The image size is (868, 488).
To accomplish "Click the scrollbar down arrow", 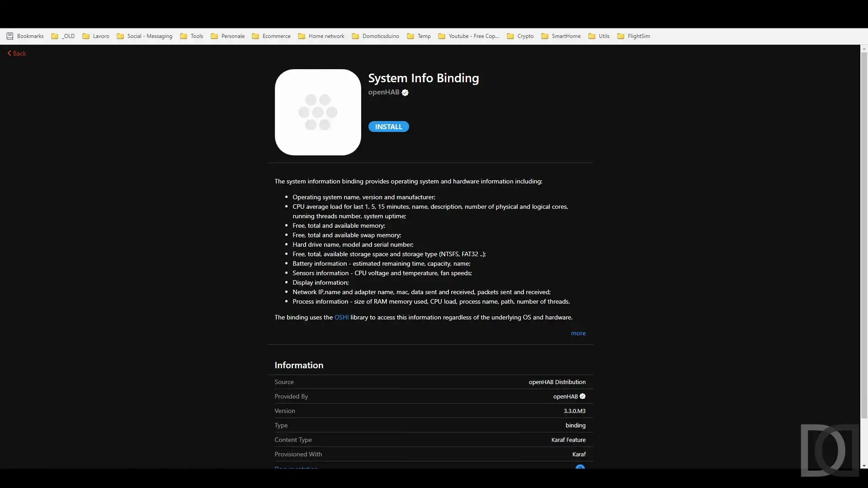I will (864, 465).
